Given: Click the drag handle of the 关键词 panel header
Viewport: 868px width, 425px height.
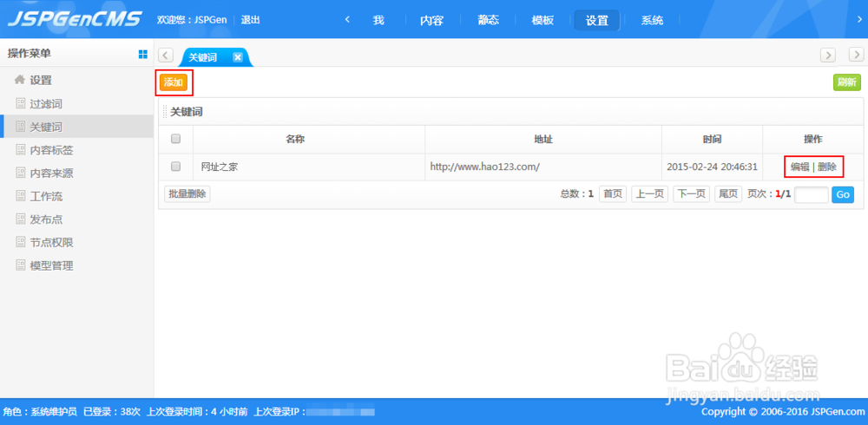Looking at the screenshot, I should coord(164,112).
